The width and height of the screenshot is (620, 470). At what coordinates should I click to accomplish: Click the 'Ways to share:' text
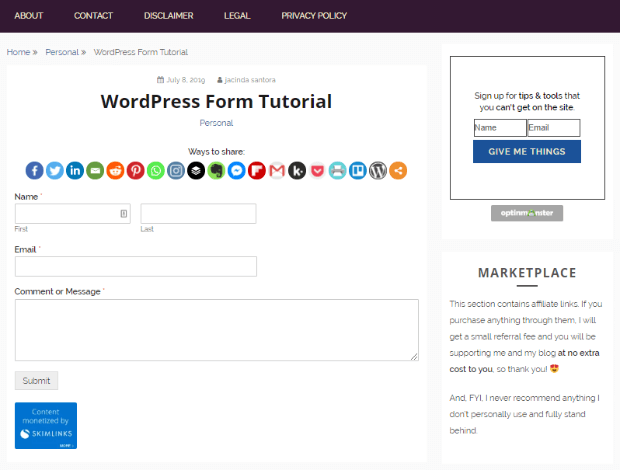(x=216, y=151)
